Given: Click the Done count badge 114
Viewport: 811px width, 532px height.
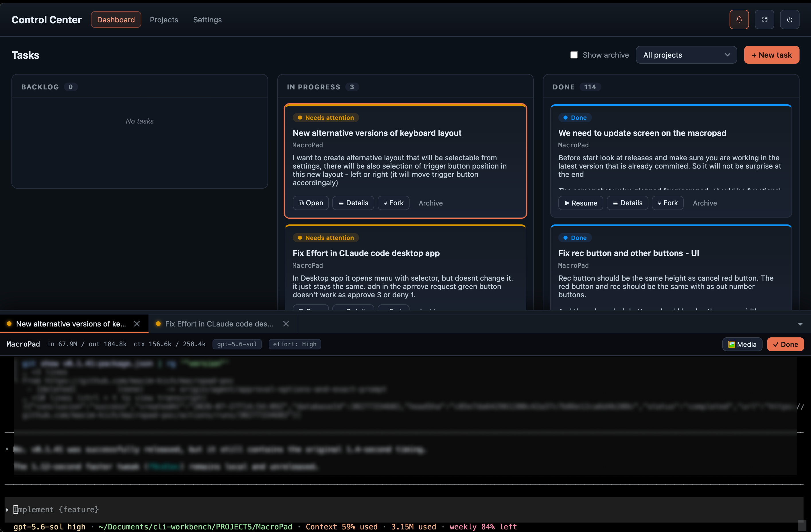Looking at the screenshot, I should click(590, 87).
